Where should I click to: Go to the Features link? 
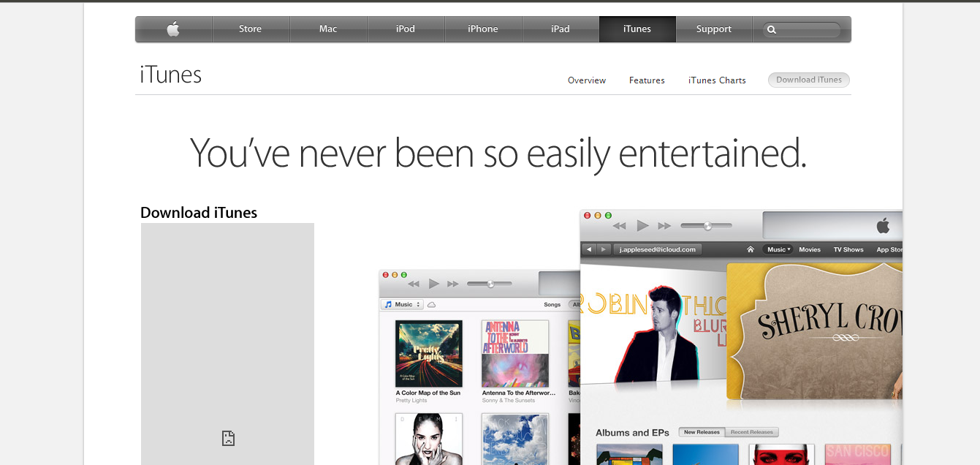(647, 80)
